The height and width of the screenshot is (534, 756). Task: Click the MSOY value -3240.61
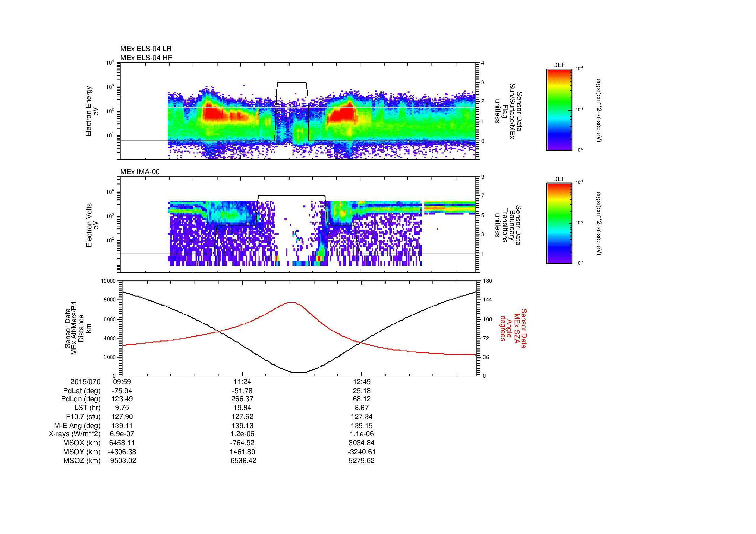362,452
